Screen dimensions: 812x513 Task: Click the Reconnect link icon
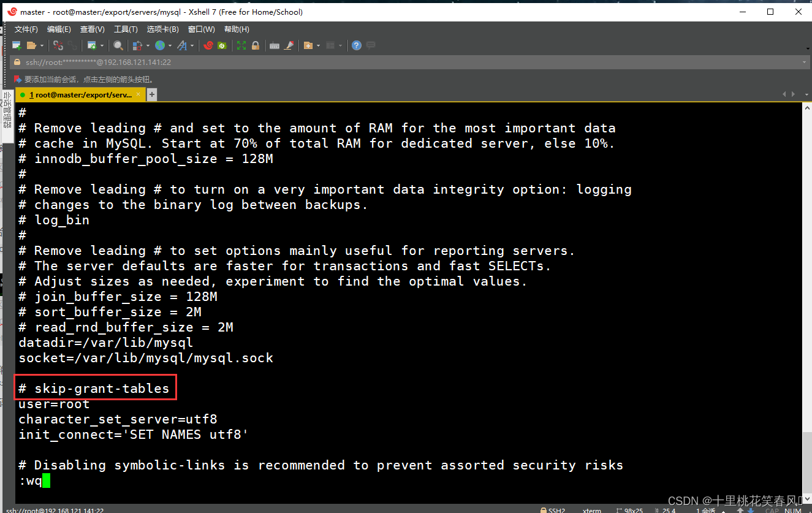(x=72, y=45)
